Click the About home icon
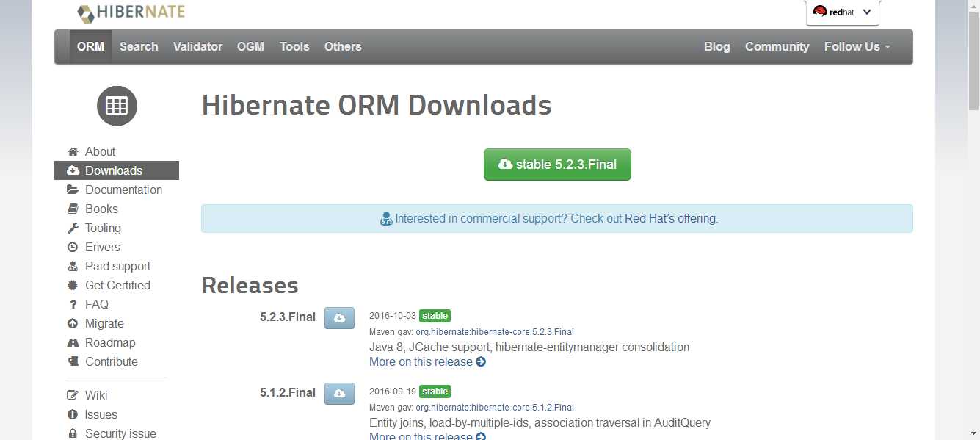This screenshot has height=440, width=980. 73,151
